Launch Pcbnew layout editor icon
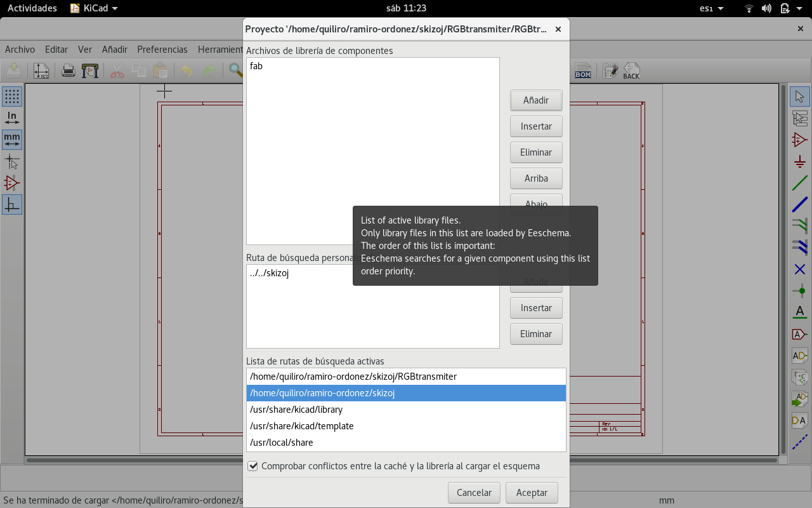This screenshot has height=508, width=812. point(610,70)
